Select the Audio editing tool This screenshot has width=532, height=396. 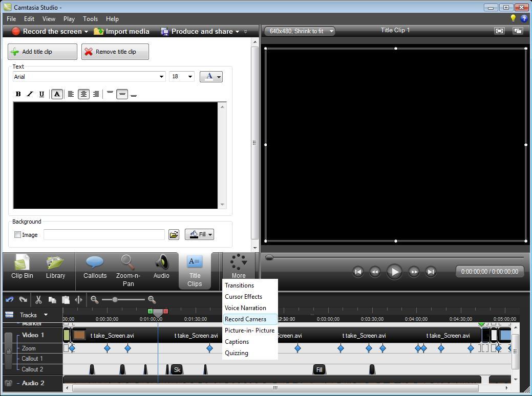pos(161,268)
